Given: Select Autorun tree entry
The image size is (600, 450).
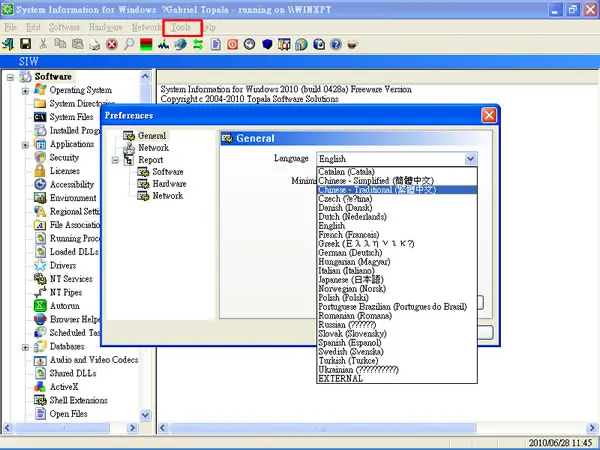Looking at the screenshot, I should tap(64, 306).
